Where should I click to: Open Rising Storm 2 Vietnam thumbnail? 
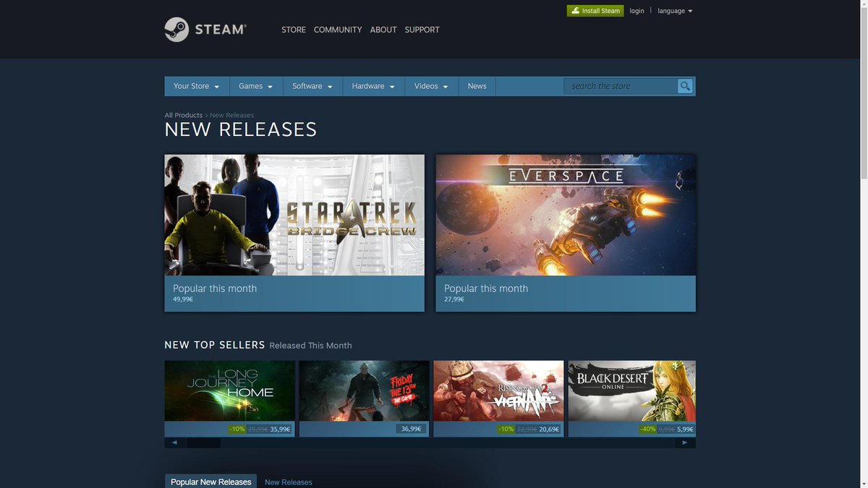pos(498,391)
